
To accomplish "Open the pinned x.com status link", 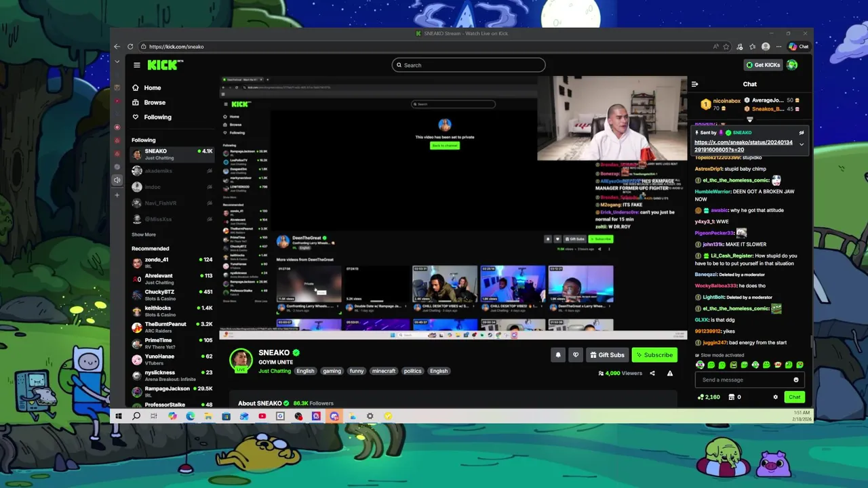I will point(743,146).
